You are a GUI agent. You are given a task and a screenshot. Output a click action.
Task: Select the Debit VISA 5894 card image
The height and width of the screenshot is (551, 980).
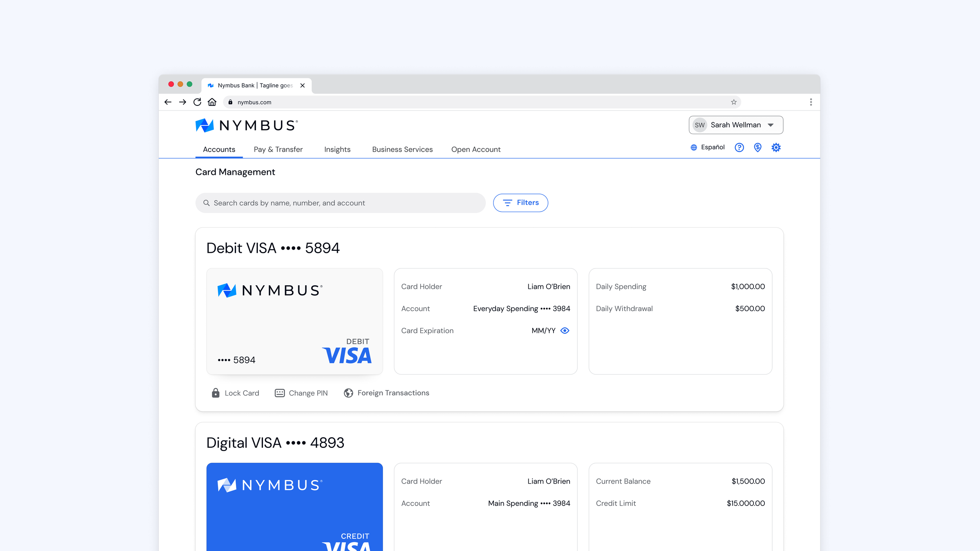click(x=294, y=321)
